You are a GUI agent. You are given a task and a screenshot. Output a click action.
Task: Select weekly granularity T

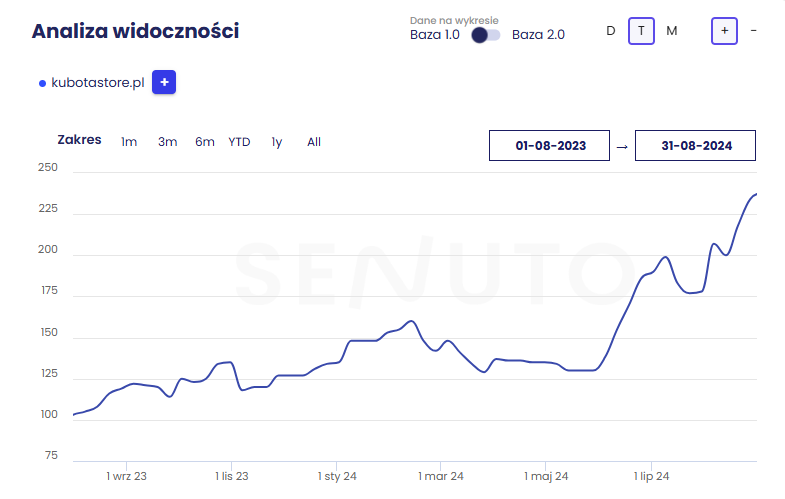point(641,31)
